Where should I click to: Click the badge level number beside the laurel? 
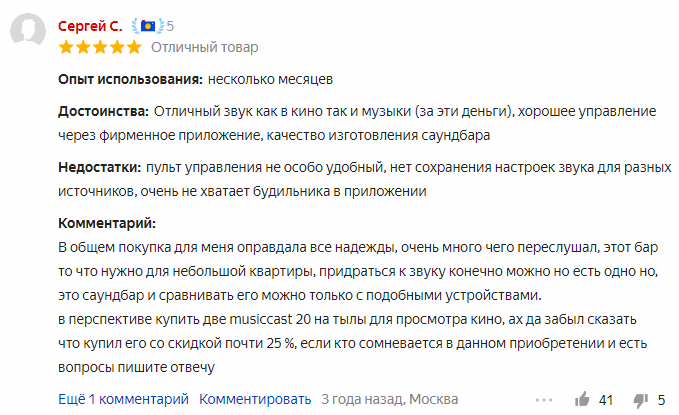point(170,26)
